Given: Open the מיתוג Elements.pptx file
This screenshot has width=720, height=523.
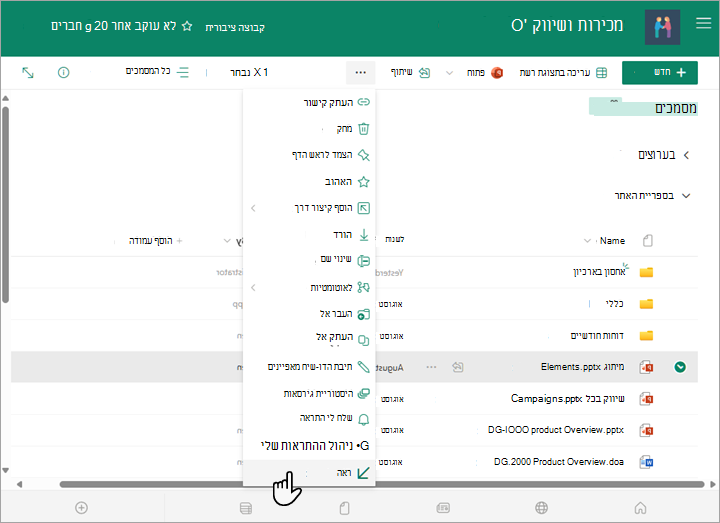Looking at the screenshot, I should pos(582,367).
